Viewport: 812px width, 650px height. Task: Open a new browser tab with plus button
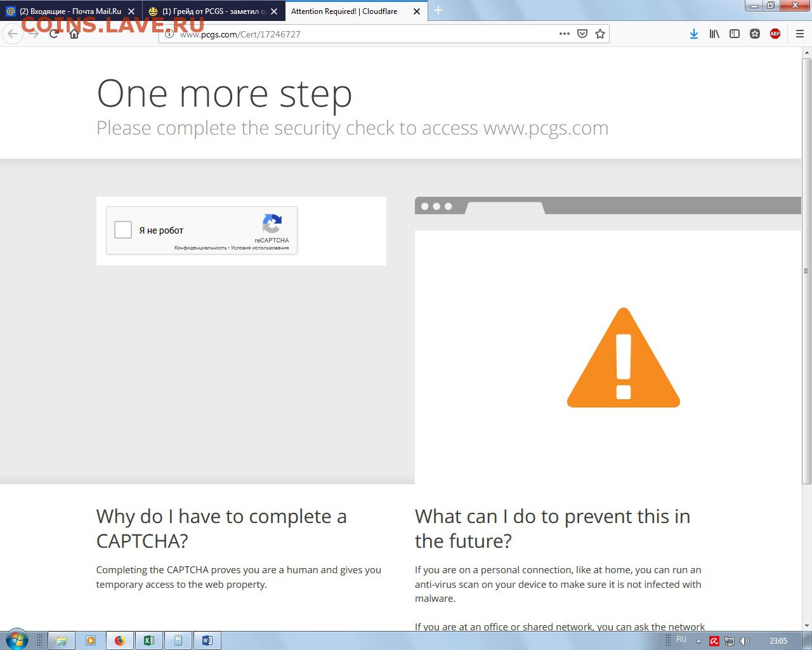coord(438,10)
